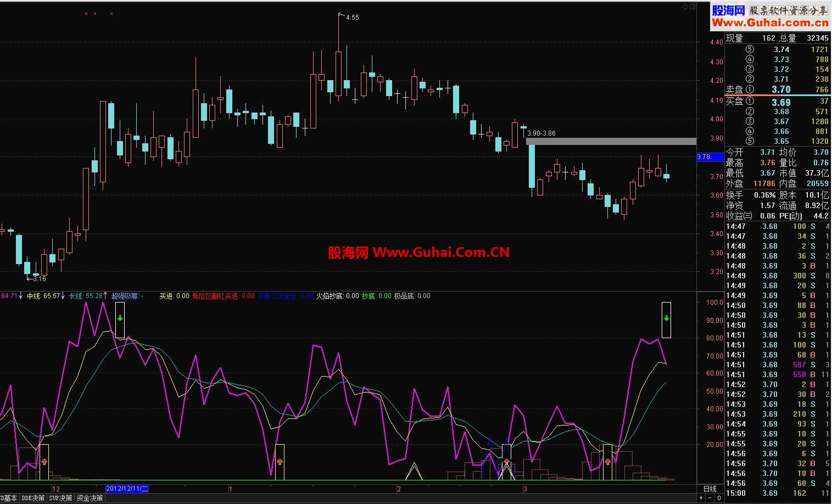Image resolution: width=832 pixels, height=504 pixels.
Task: Click the 市值 value 37.3亿
Action: click(x=817, y=173)
